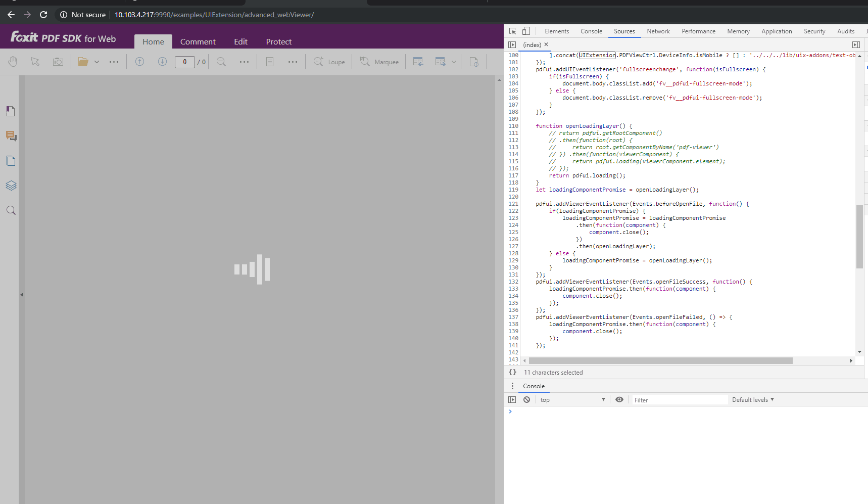Click the page number input field
This screenshot has height=504, width=868.
(x=185, y=62)
